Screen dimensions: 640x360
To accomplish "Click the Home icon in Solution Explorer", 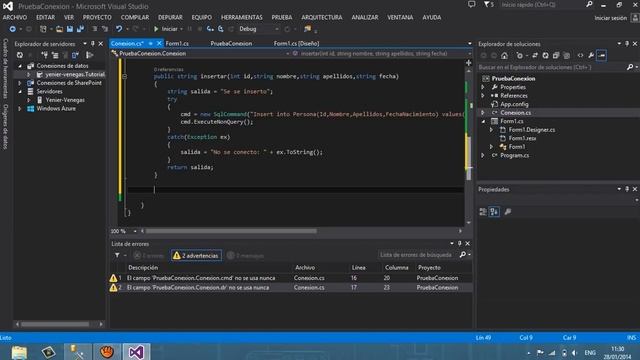I will 504,56.
